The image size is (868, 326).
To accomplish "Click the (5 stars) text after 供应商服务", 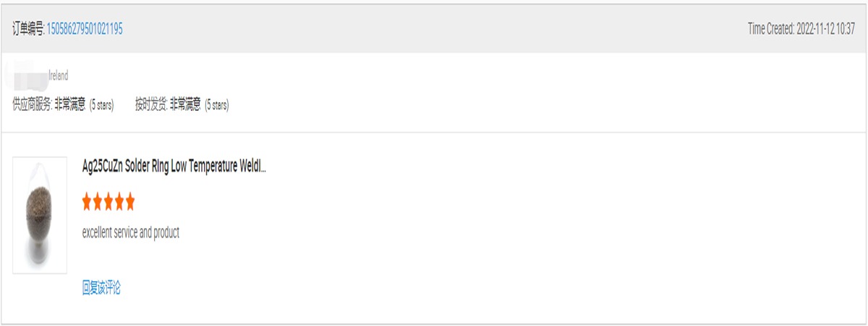I will point(101,105).
